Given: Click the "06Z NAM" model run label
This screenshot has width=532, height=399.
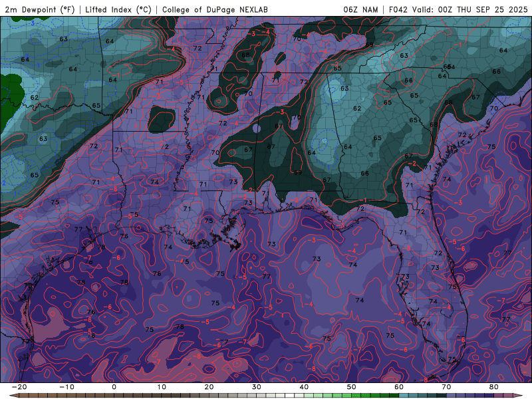Looking at the screenshot, I should click(360, 9).
